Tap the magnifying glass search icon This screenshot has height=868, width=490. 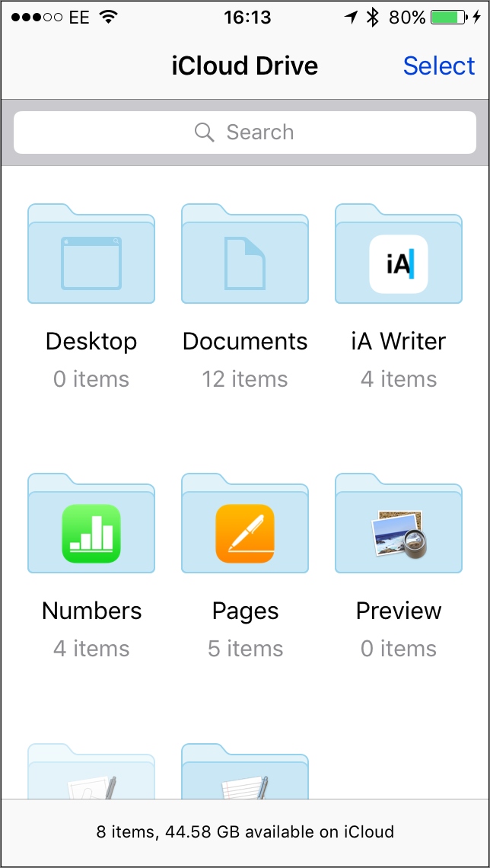pyautogui.click(x=205, y=132)
